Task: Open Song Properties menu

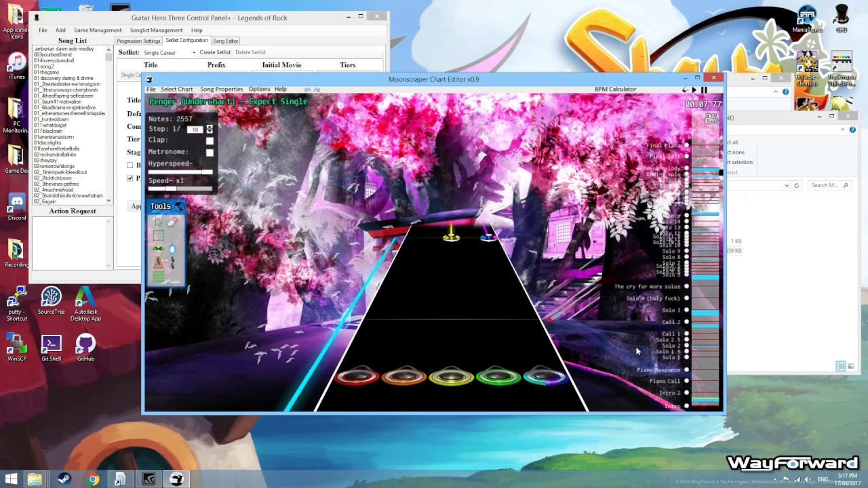Action: coord(221,89)
